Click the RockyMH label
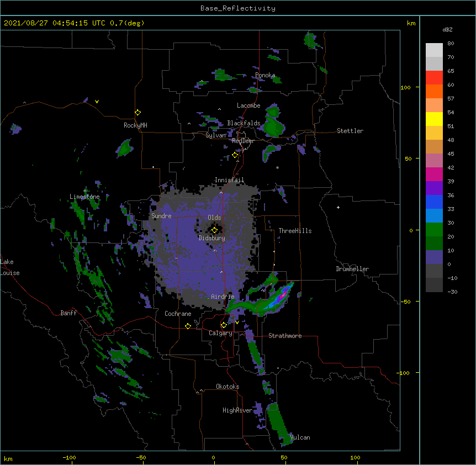The image size is (476, 465). click(x=135, y=125)
